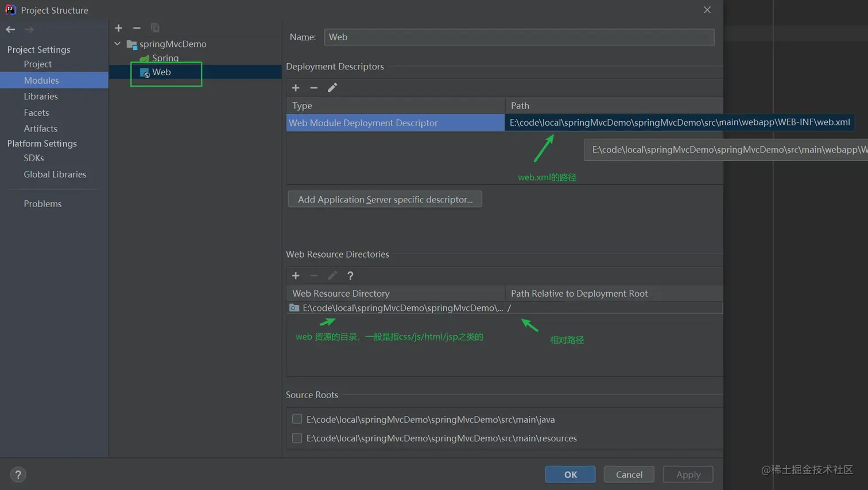
Task: Open the Artifacts settings section
Action: click(40, 129)
